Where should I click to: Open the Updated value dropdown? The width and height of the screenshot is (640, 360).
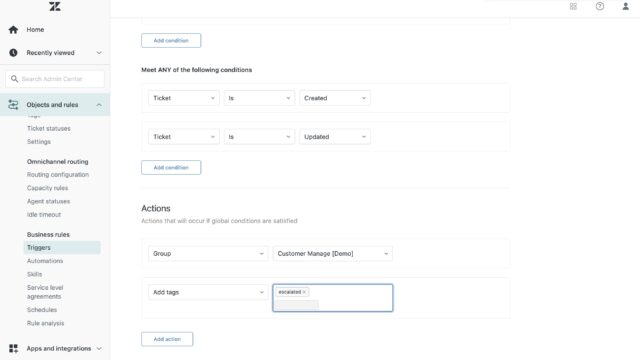point(335,137)
